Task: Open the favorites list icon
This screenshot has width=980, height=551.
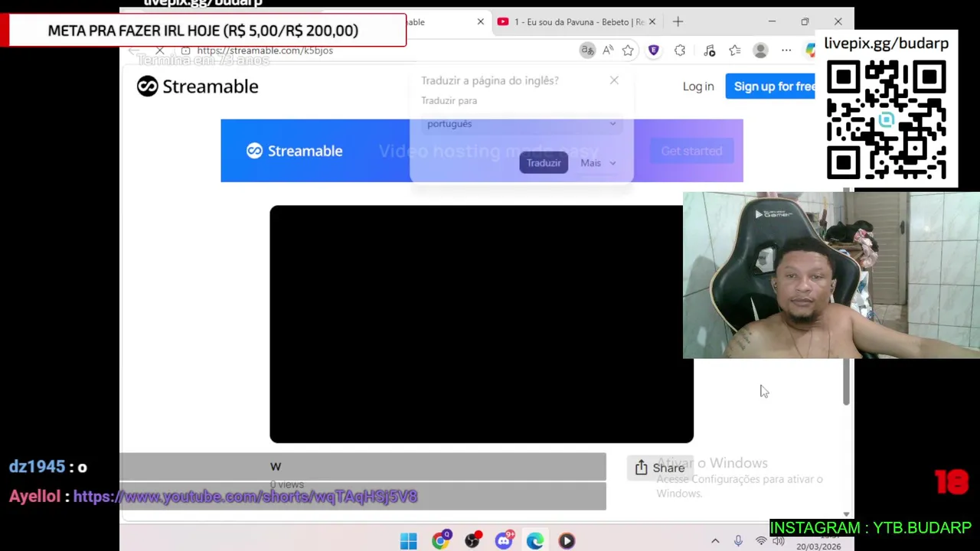Action: pyautogui.click(x=735, y=51)
